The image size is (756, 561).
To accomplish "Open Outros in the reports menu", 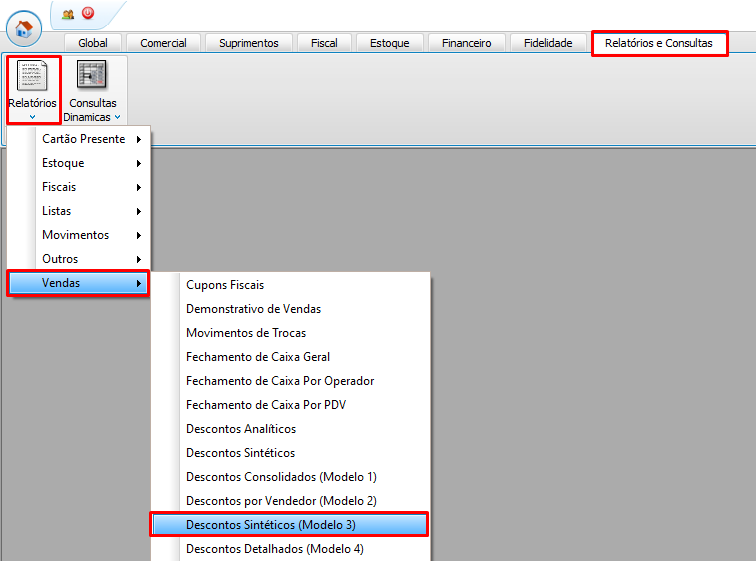I will pos(79,259).
